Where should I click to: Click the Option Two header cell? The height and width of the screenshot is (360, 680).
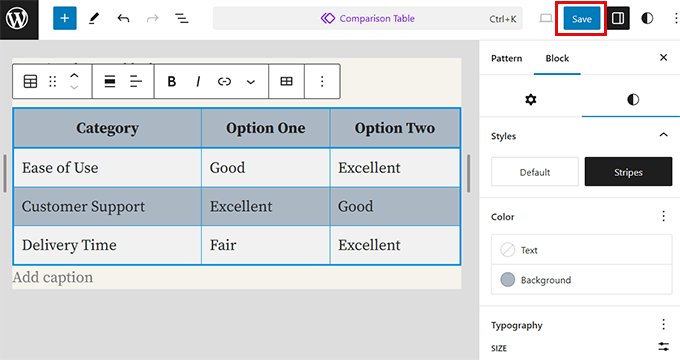(395, 128)
